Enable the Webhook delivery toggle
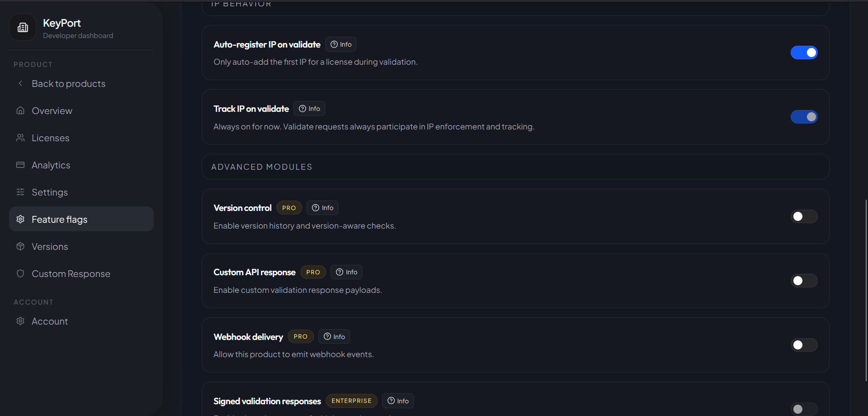 804,345
